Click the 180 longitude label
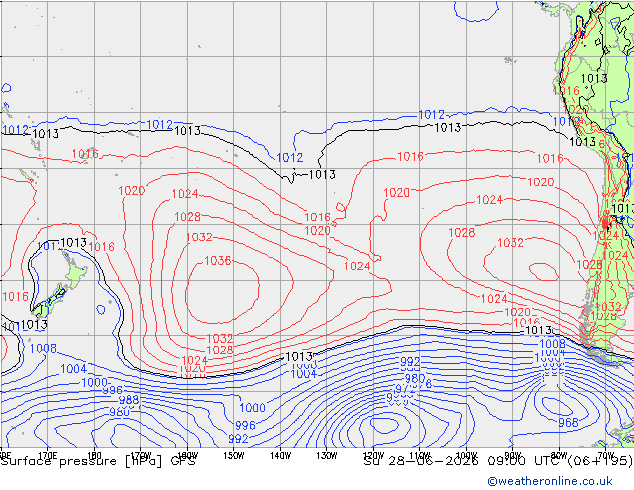 point(94,456)
